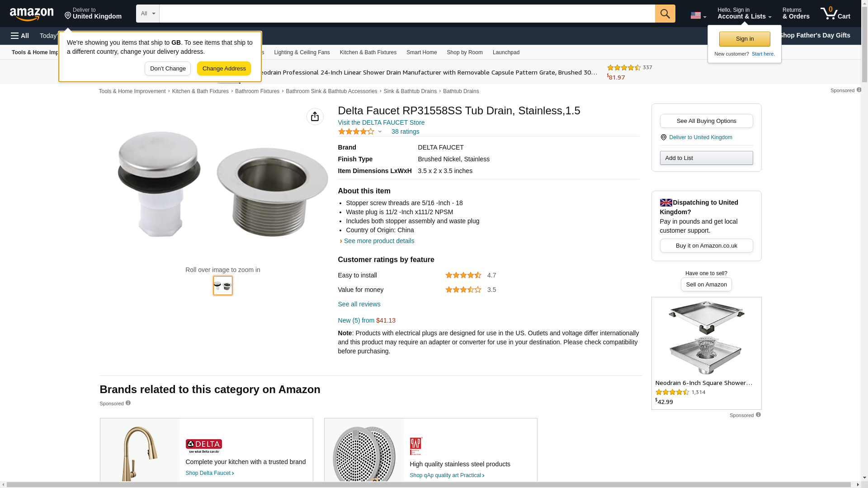The height and width of the screenshot is (488, 868).
Task: Open the Smart Home category tab
Action: 421,52
